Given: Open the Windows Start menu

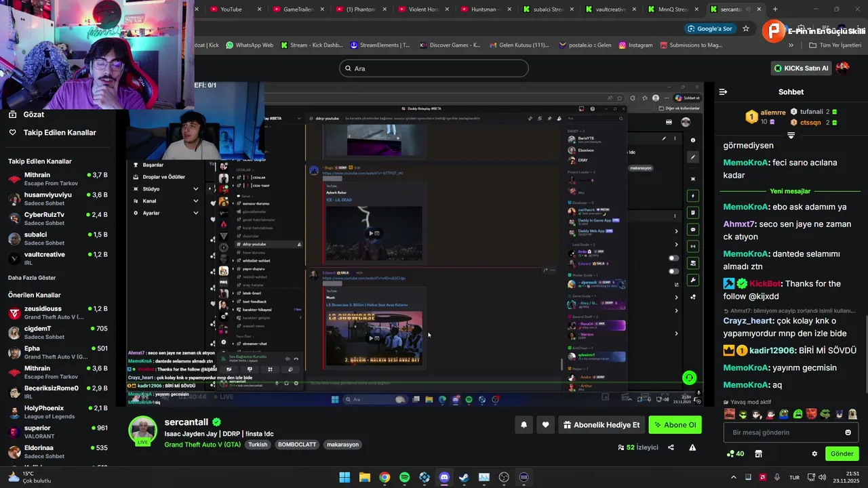Looking at the screenshot, I should point(344,477).
